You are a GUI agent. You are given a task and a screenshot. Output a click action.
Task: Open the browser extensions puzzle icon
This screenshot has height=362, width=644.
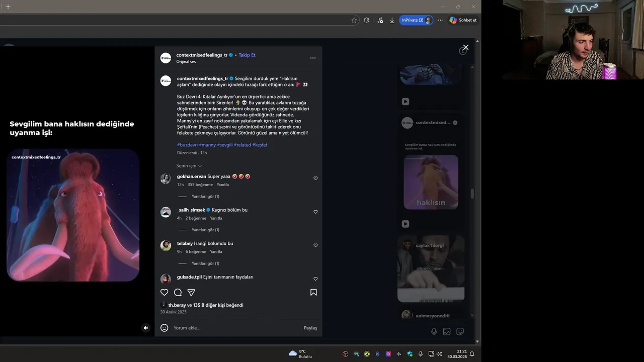[366, 20]
